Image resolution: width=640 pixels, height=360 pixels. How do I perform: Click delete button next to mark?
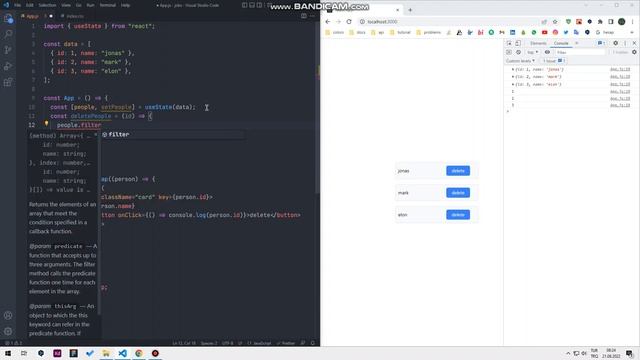pos(458,193)
